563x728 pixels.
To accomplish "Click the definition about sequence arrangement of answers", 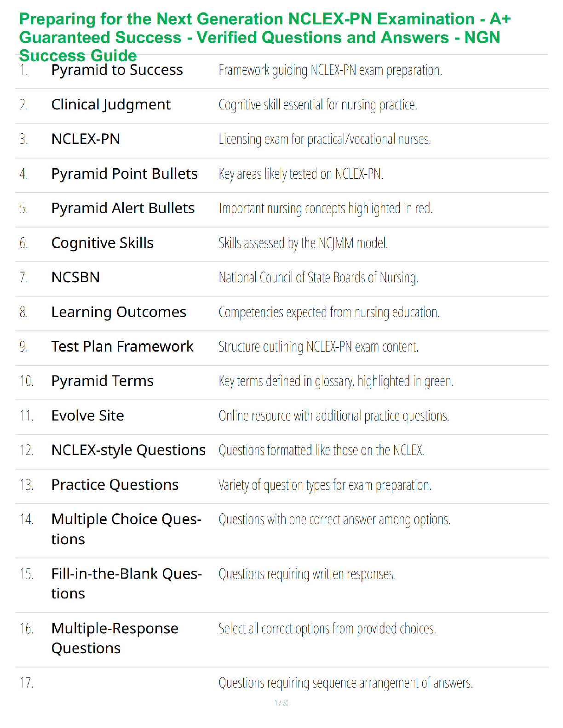I will coord(345,683).
